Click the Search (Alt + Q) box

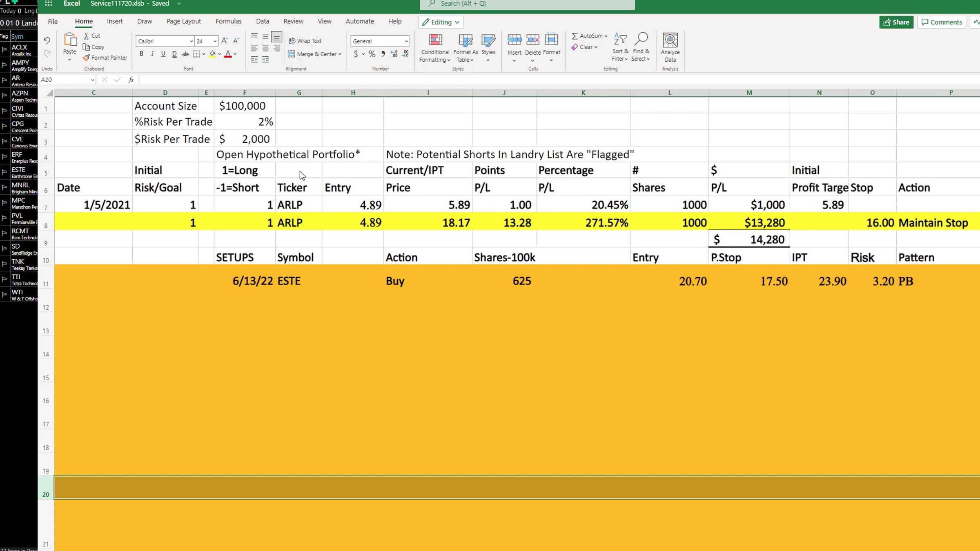[527, 4]
